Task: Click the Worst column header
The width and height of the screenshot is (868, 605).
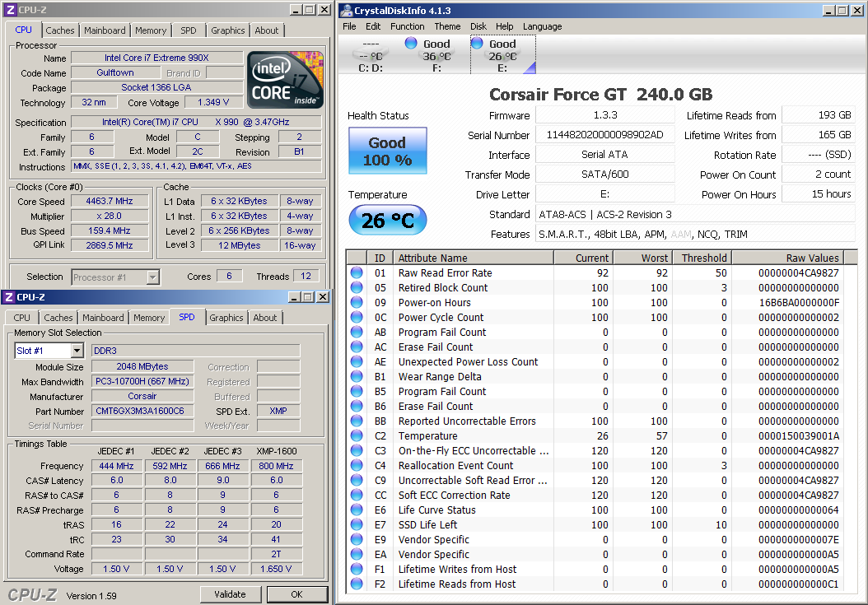Action: 642,258
